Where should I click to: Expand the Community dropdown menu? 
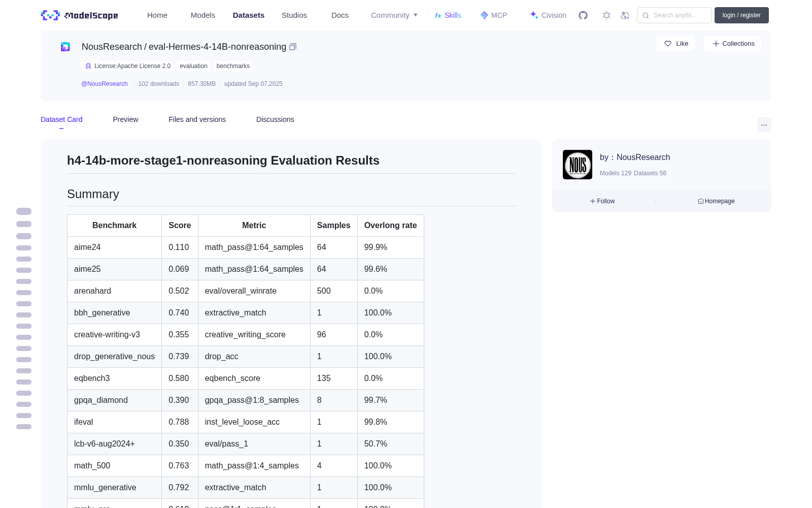click(x=394, y=15)
